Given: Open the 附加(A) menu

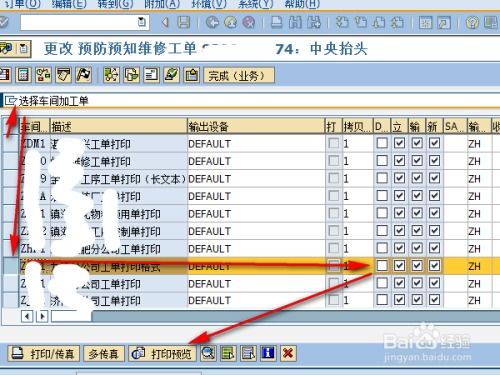Looking at the screenshot, I should click(x=162, y=4).
